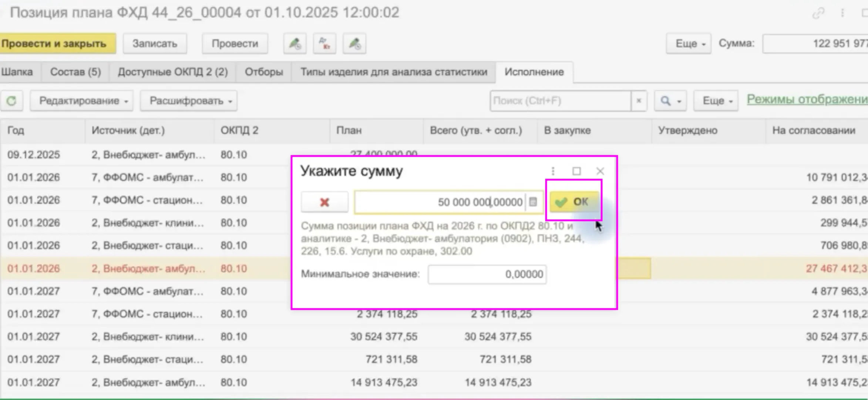Click the ОКПД 2 column header

(x=272, y=130)
